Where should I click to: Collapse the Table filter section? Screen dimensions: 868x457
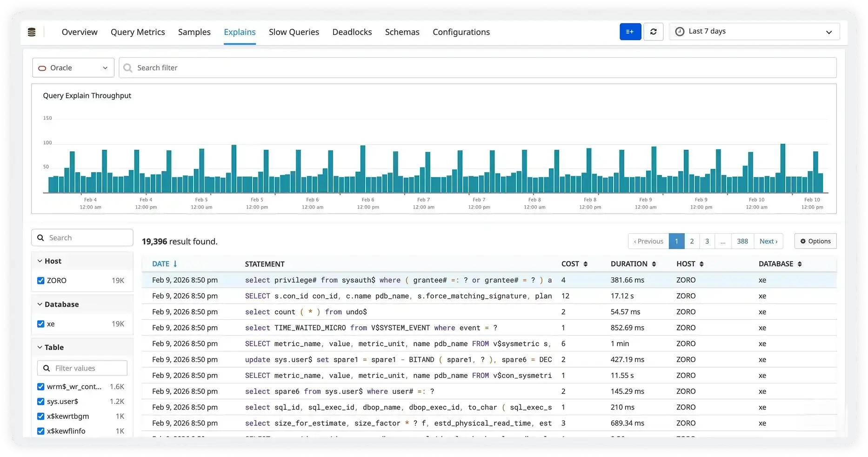pyautogui.click(x=39, y=347)
